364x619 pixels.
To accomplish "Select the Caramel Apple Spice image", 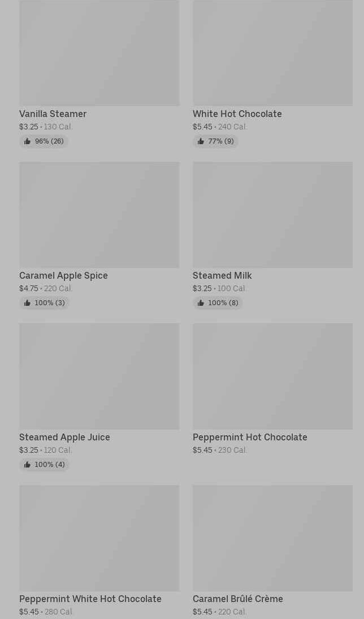I will tap(99, 215).
